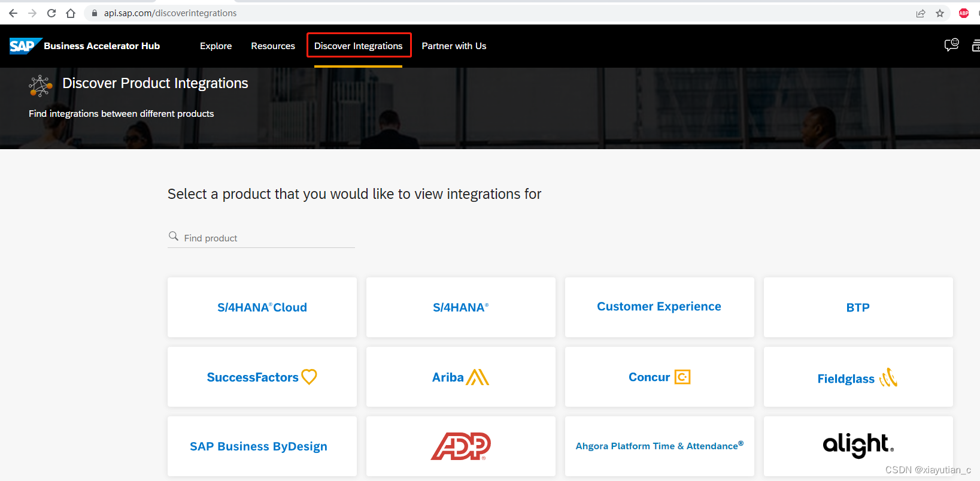Click the browser forward arrow
The image size is (980, 481).
pos(32,13)
